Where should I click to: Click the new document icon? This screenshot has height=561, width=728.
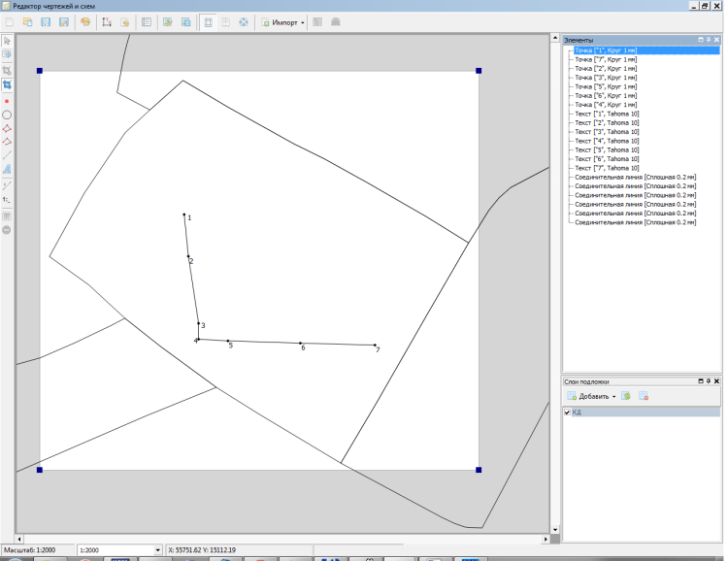9,21
